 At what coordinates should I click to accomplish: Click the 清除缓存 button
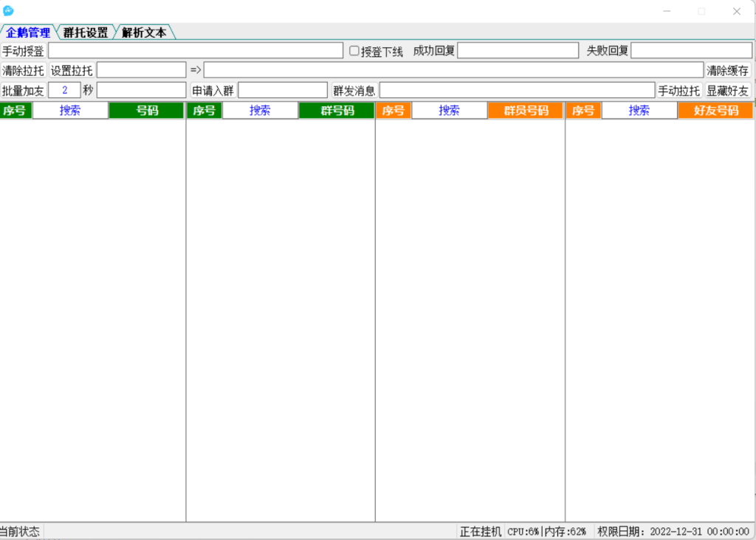coord(727,71)
